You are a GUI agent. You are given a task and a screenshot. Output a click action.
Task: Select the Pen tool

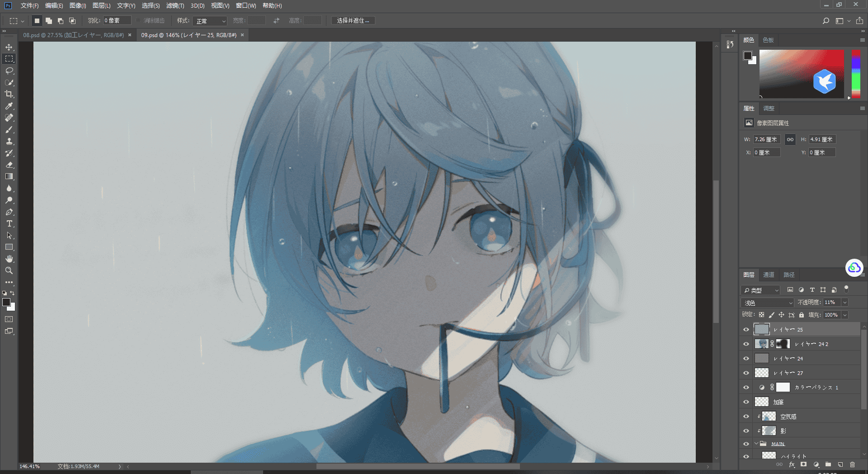pyautogui.click(x=9, y=212)
